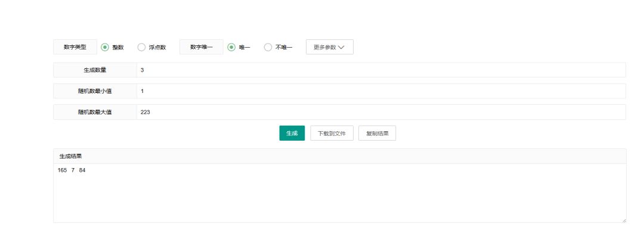644x236 pixels.
Task: Click the 数字唯一 label
Action: (202, 47)
